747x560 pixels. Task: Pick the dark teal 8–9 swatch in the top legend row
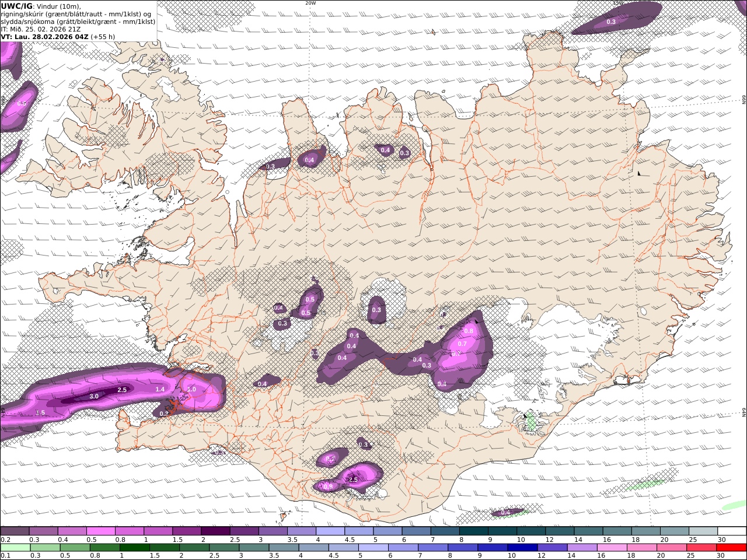click(x=474, y=531)
